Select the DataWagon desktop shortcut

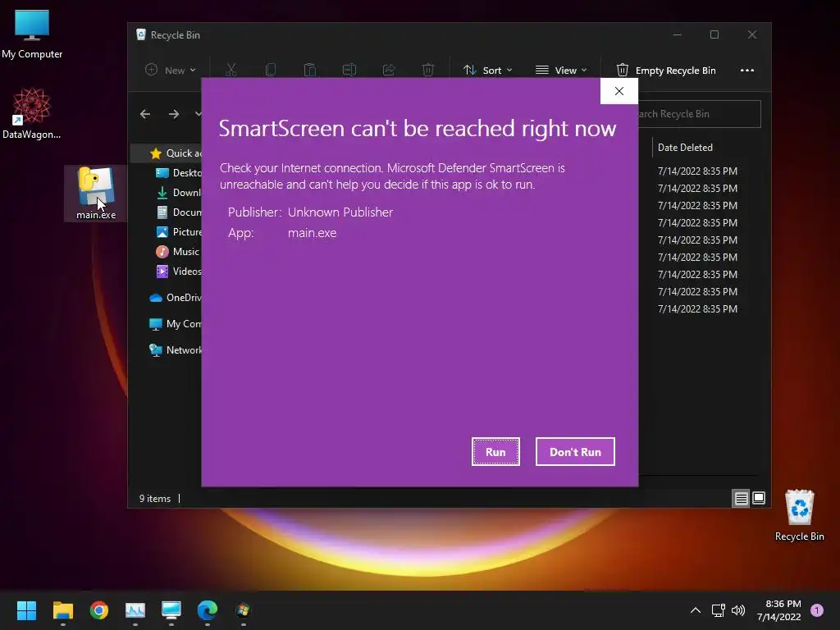tap(32, 113)
